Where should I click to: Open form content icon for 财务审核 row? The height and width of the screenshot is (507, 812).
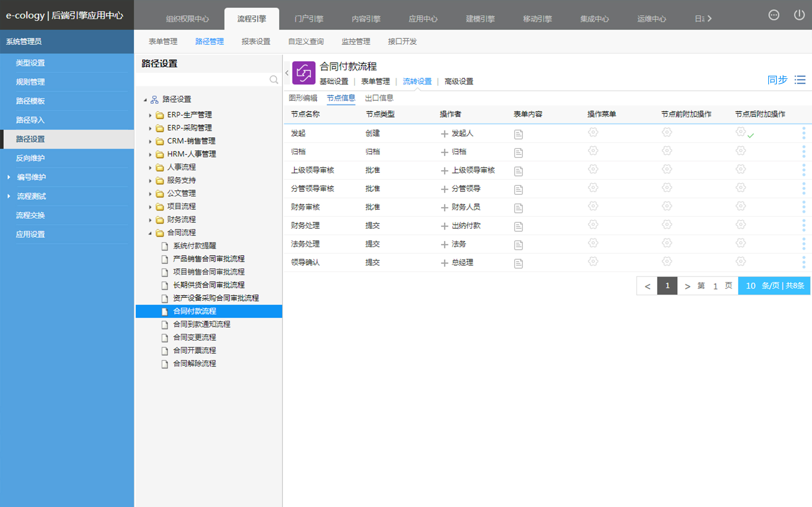(518, 208)
